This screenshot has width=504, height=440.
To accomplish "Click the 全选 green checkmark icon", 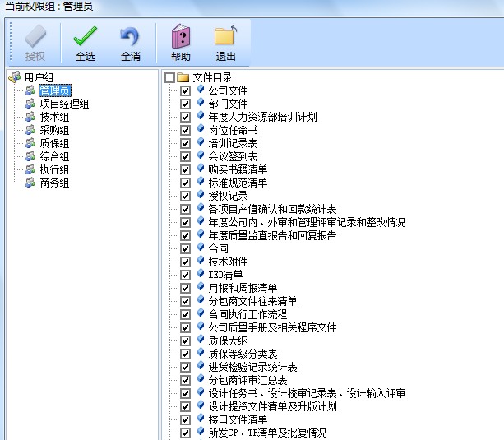I will pyautogui.click(x=85, y=36).
